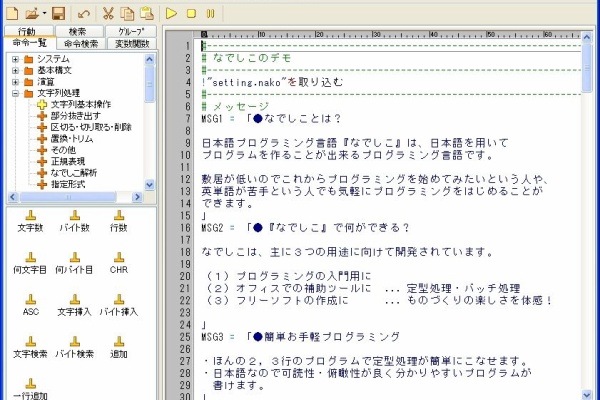Select the 命令一覧 tab

coord(30,42)
